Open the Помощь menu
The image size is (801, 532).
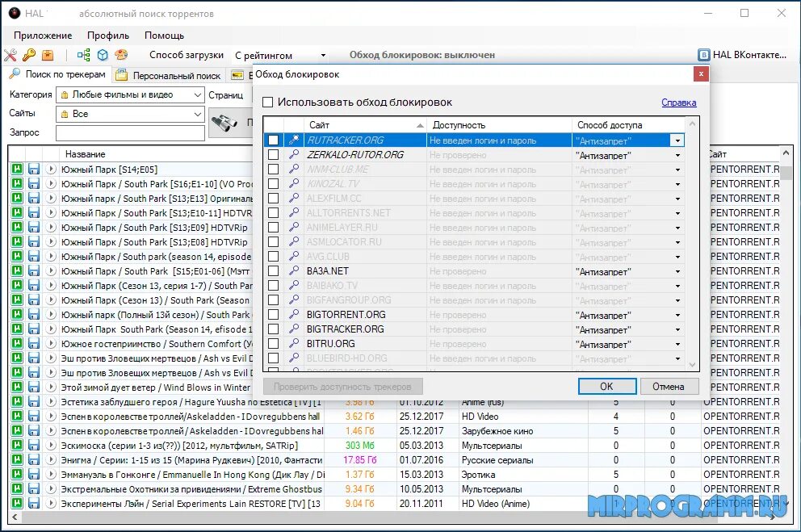point(164,36)
